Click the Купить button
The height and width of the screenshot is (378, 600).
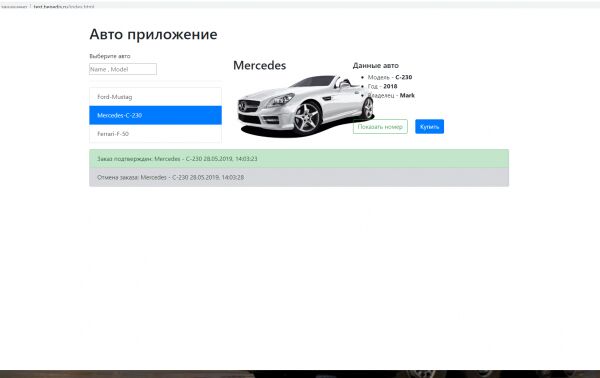pyautogui.click(x=429, y=127)
